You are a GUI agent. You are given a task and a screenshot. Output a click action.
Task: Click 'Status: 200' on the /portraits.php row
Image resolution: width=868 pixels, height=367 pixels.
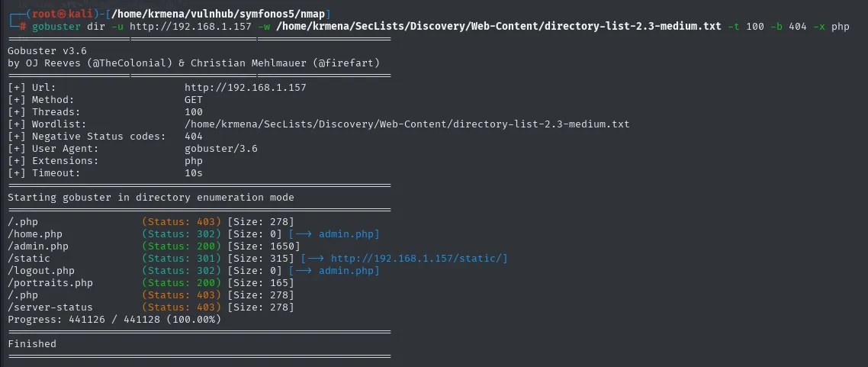point(181,283)
